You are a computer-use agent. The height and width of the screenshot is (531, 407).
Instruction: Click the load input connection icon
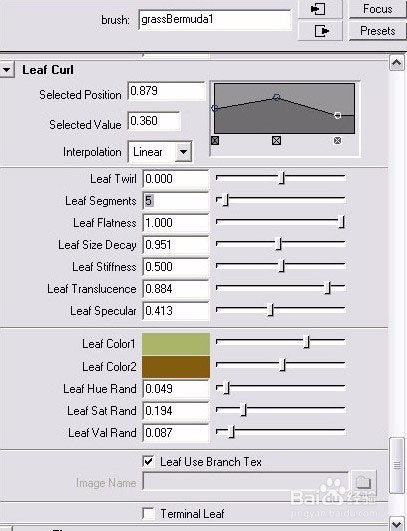tap(320, 9)
